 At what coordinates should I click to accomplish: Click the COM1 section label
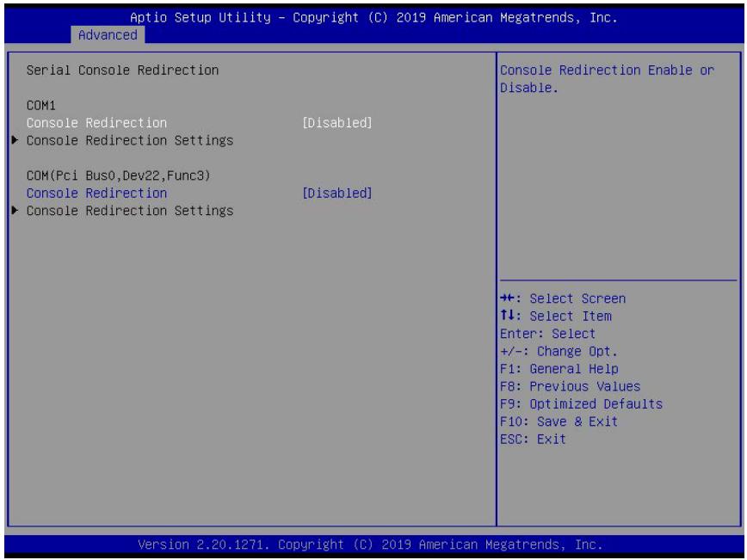click(41, 105)
